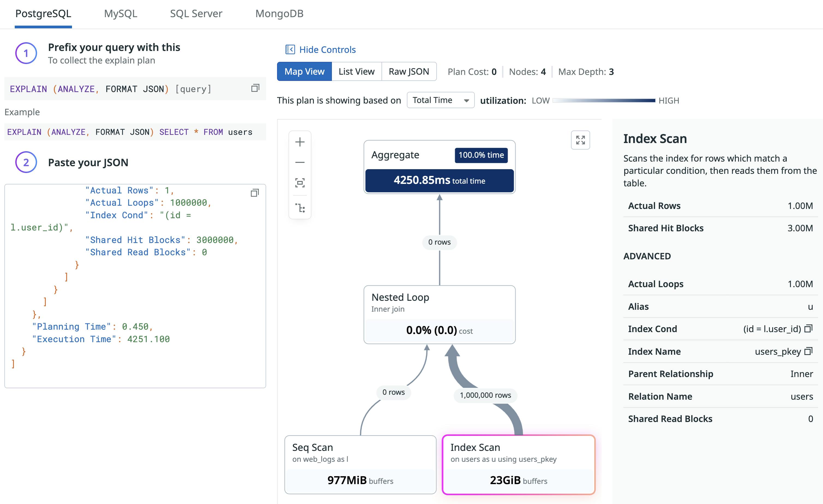Viewport: 823px width, 504px height.
Task: Switch to Map View mode
Action: pos(304,71)
